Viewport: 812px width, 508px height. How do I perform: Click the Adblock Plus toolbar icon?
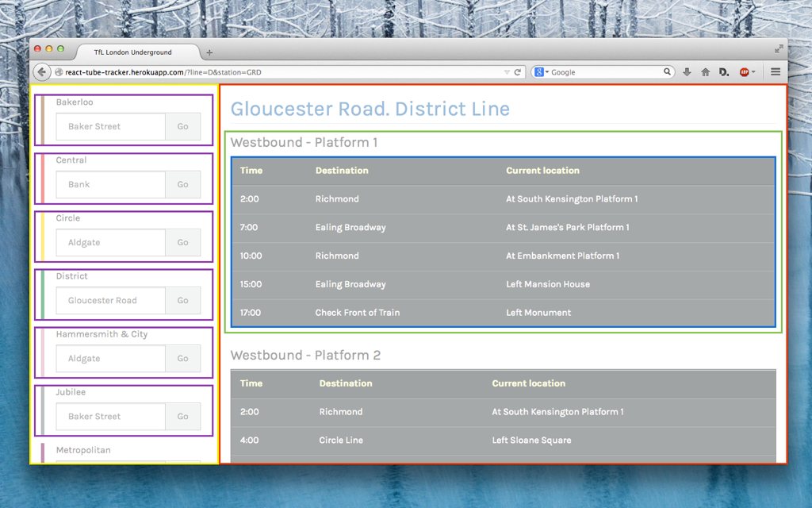click(x=745, y=71)
